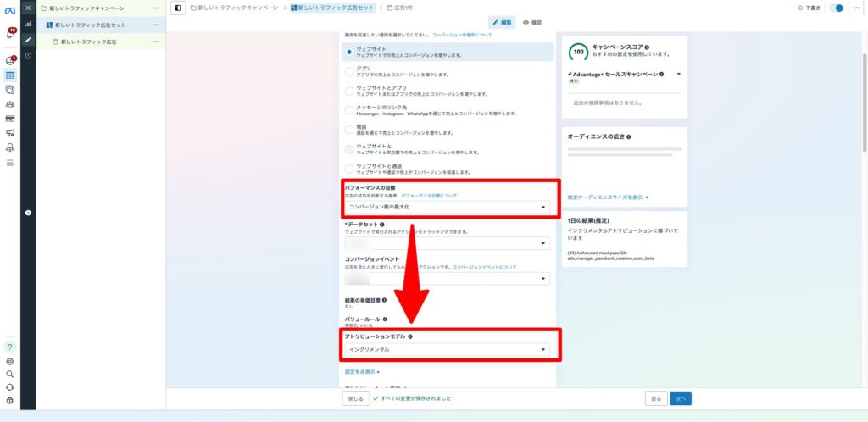Screen dimensions: 868x422
Task: Switch to the 編集 tab
Action: [502, 23]
